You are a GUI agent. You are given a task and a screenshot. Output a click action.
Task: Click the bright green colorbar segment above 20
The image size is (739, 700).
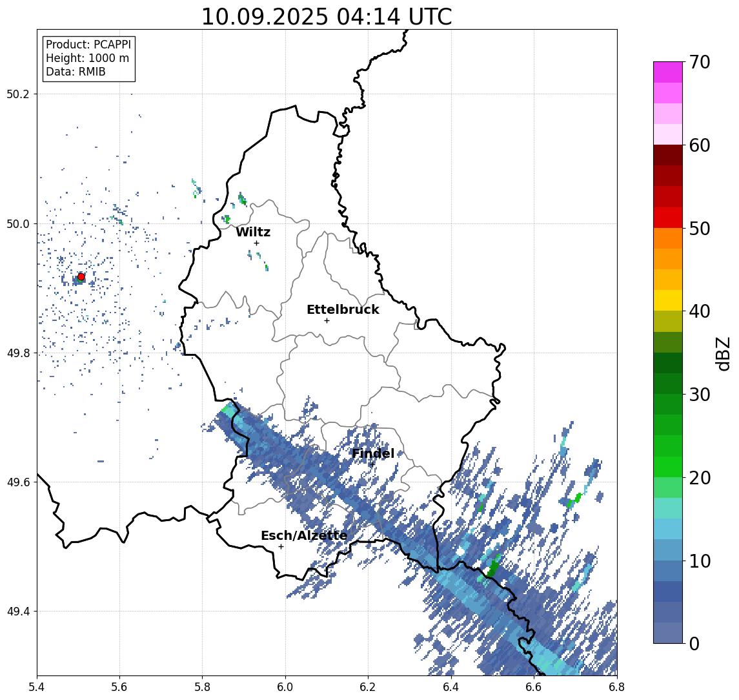pyautogui.click(x=668, y=466)
